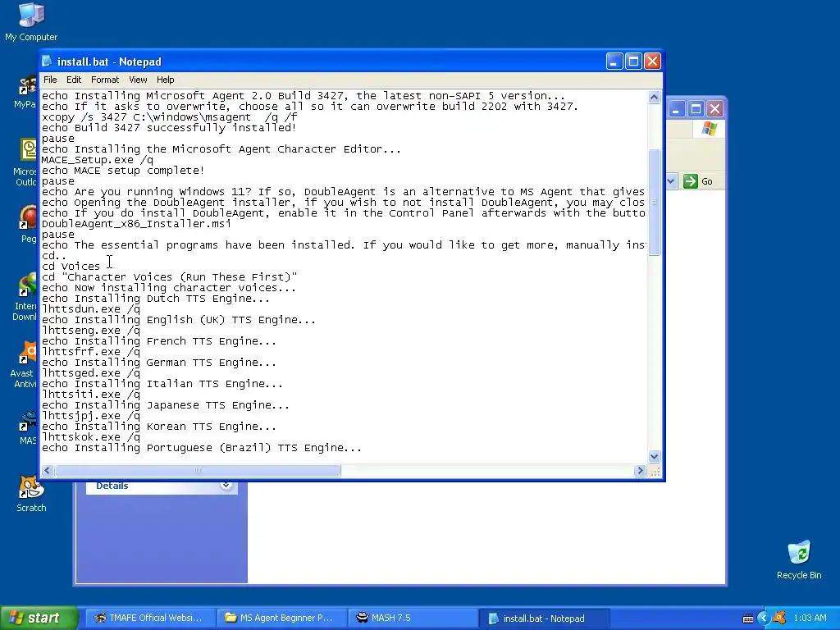840x630 pixels.
Task: Click the line 'lhttsiti.exe /q'
Action: (x=91, y=395)
